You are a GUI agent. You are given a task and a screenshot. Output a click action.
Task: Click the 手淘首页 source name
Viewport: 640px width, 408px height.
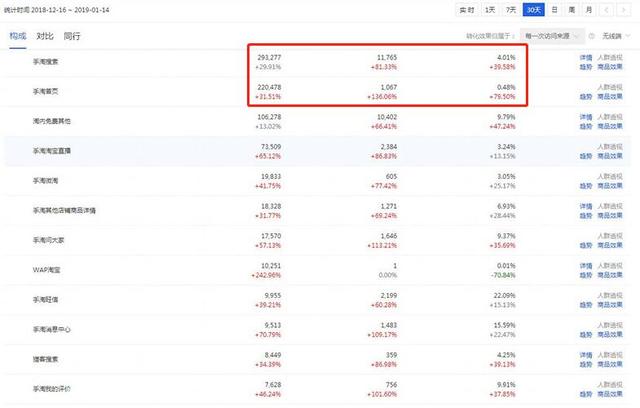point(45,91)
